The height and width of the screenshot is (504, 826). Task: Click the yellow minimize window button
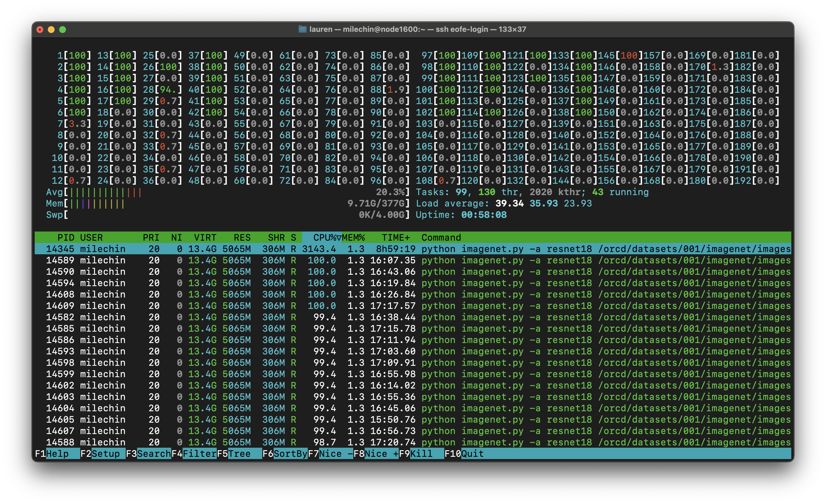pos(51,30)
